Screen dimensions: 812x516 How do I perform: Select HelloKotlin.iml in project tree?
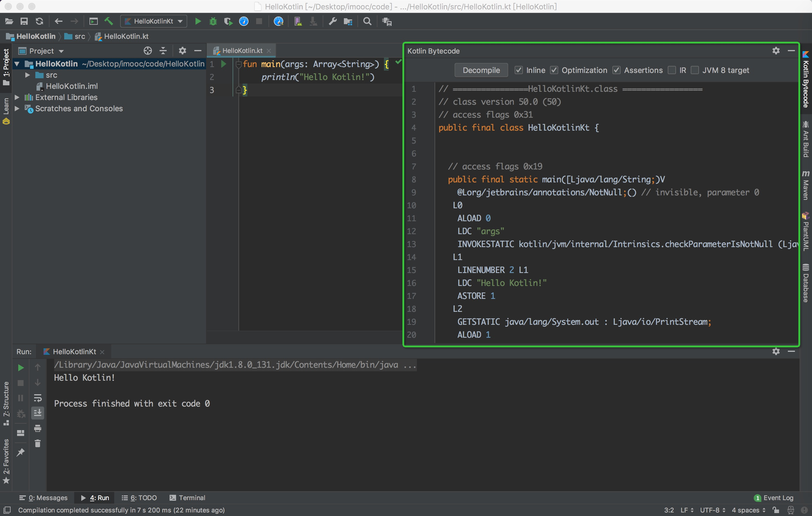click(67, 86)
